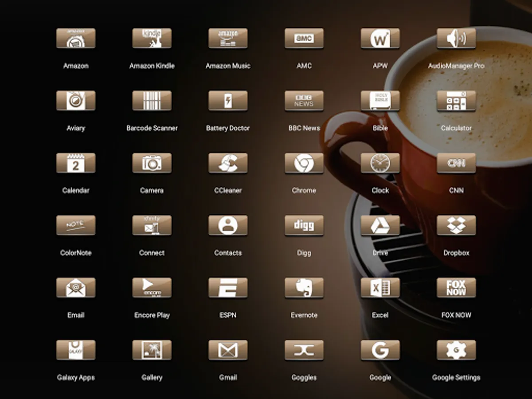Screen dimensions: 532x399
Task: Open Battery Doctor
Action: click(x=228, y=101)
